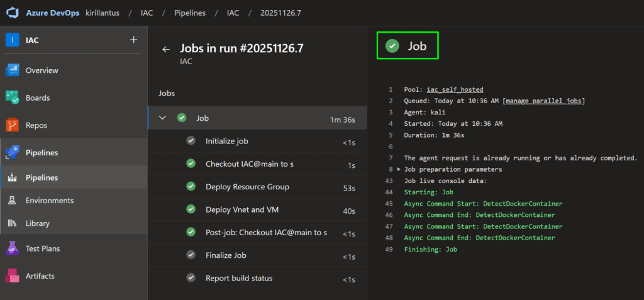The image size is (644, 300).
Task: Click the plus icon next to IAC project
Action: [133, 40]
